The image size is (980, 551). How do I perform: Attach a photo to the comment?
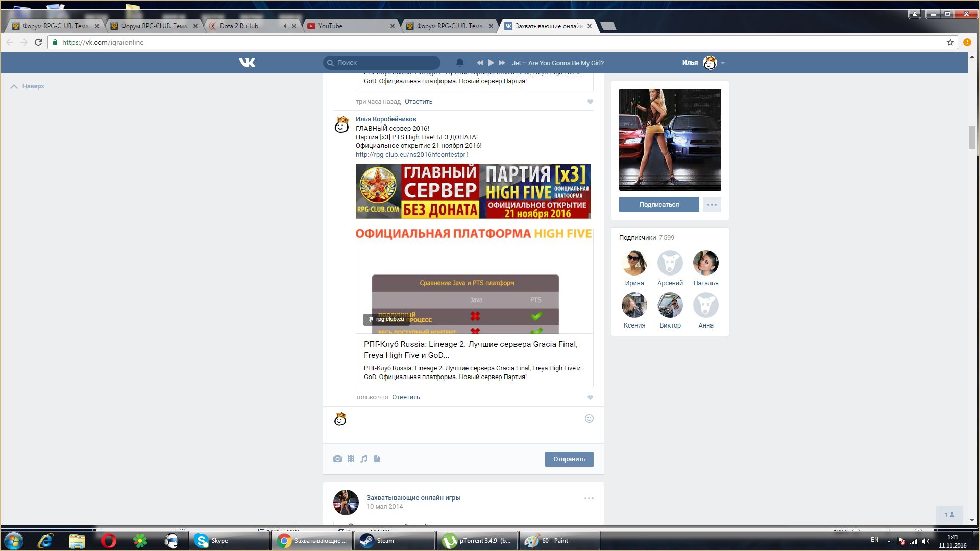(337, 459)
